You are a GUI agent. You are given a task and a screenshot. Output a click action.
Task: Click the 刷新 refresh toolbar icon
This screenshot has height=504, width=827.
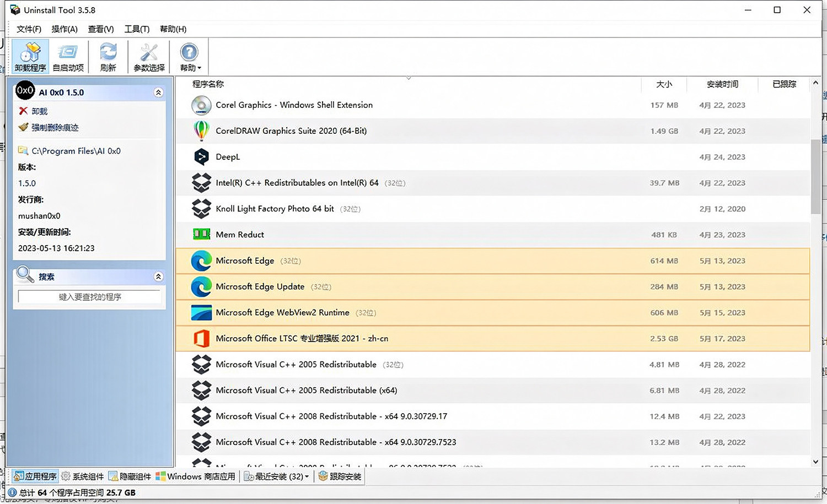108,56
